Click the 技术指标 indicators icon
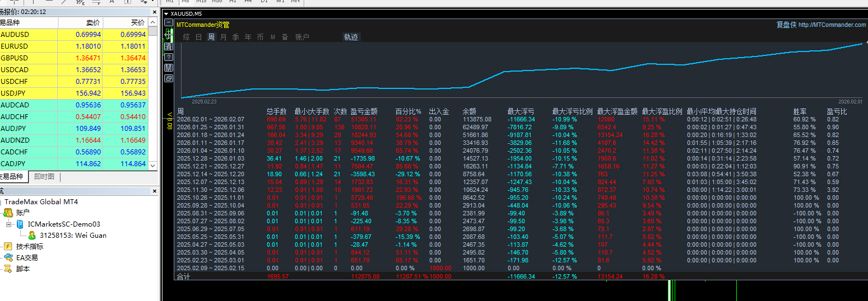This screenshot has width=868, height=301. [8, 246]
